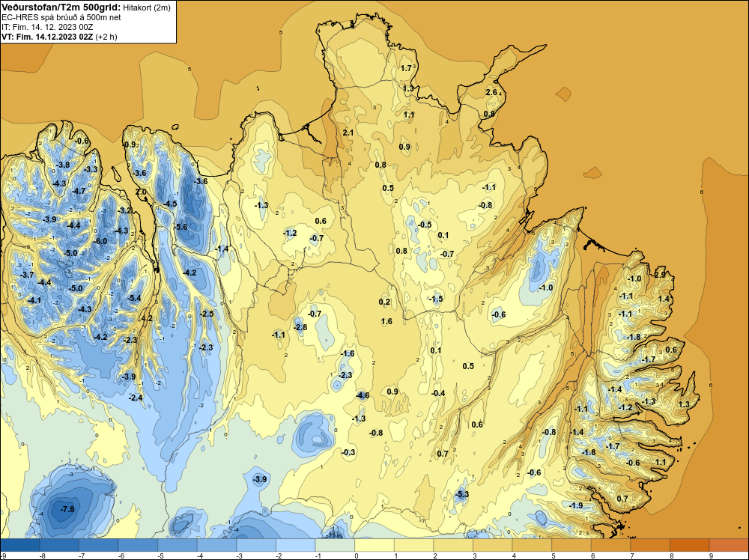Click the initial time line 'IT: Fim. 14. 12. 2023 00Z'
The image size is (749, 560).
[47, 27]
